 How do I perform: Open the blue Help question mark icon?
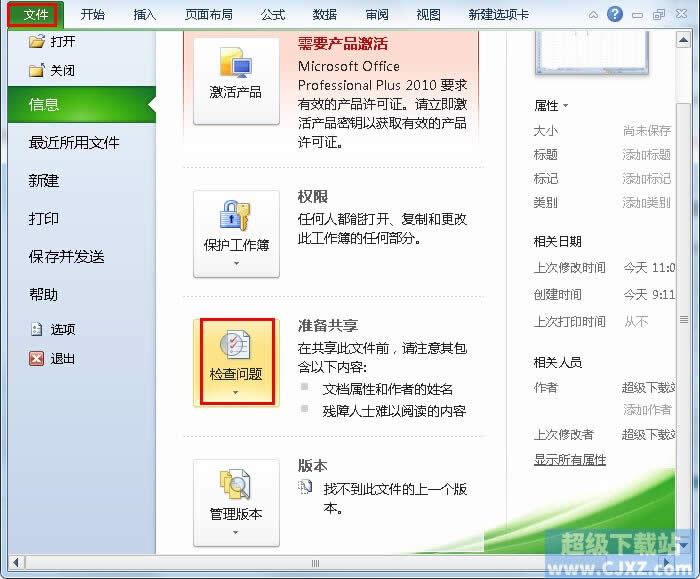(x=615, y=14)
